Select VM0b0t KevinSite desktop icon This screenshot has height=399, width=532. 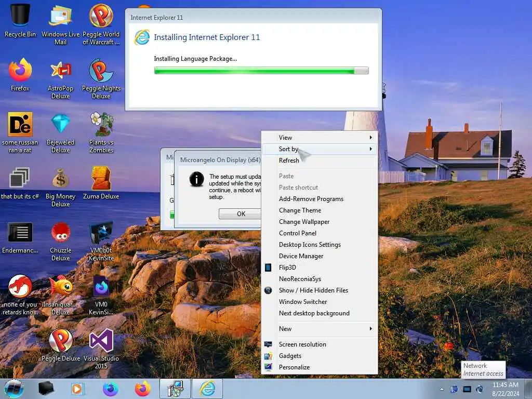tap(101, 241)
